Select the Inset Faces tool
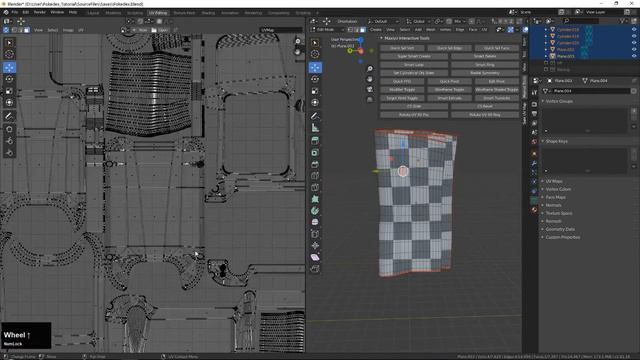 [315, 153]
